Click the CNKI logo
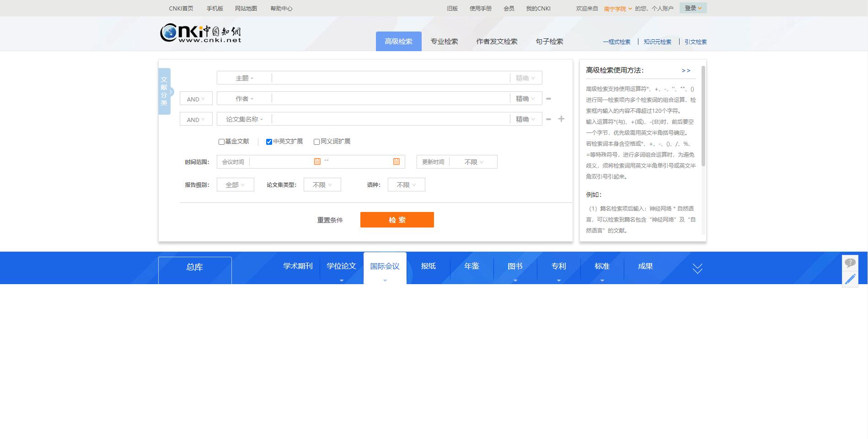The image size is (868, 439). click(x=200, y=33)
